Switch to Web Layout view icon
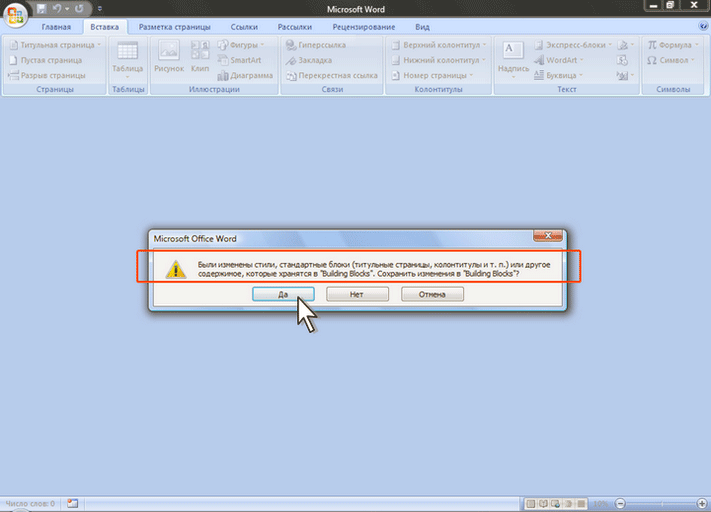Image resolution: width=711 pixels, height=512 pixels. [x=555, y=503]
